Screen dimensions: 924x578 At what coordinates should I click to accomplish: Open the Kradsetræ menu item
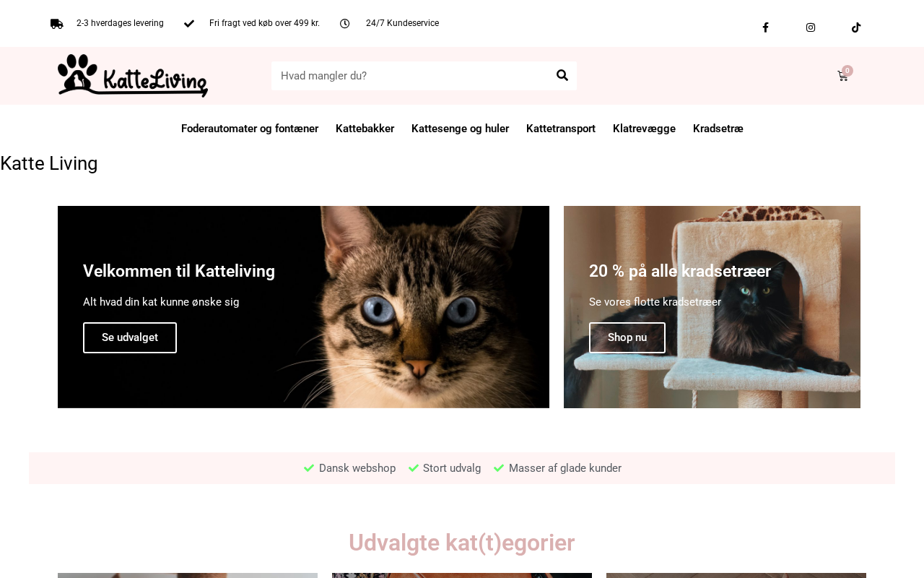click(718, 129)
